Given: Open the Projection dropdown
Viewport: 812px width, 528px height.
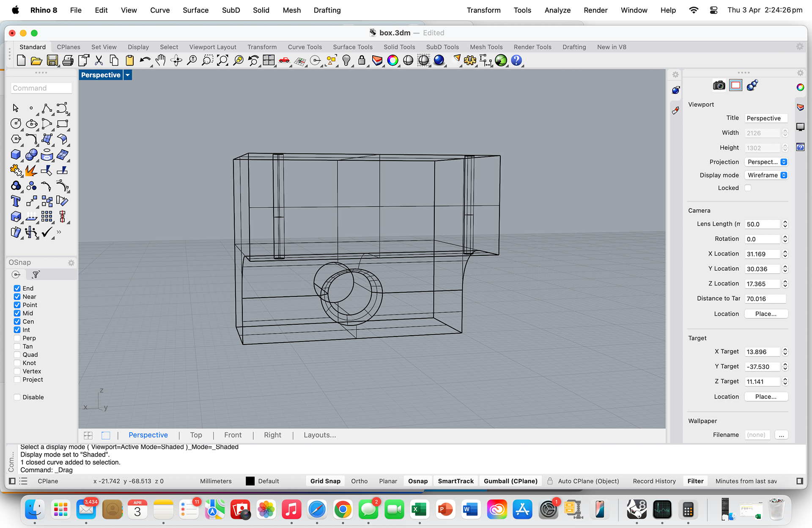Looking at the screenshot, I should [x=766, y=162].
